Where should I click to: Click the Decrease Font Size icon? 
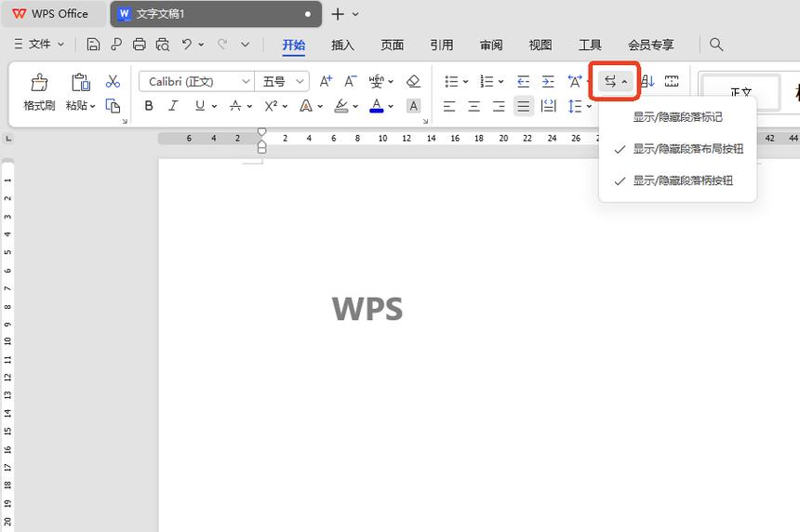(350, 81)
